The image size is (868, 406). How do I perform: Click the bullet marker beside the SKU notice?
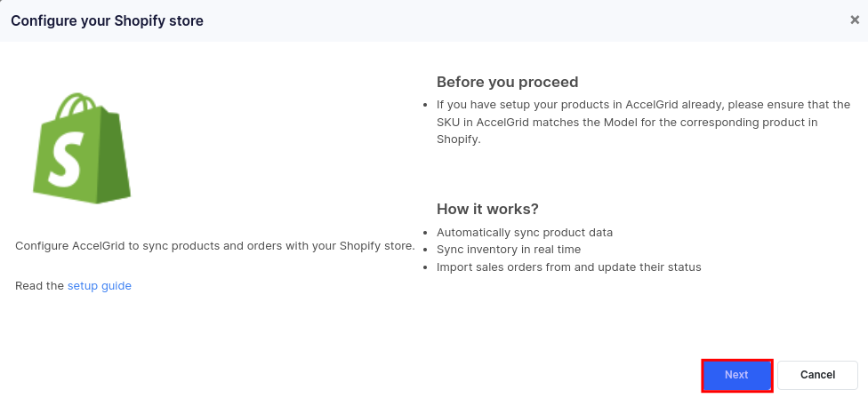[428, 105]
